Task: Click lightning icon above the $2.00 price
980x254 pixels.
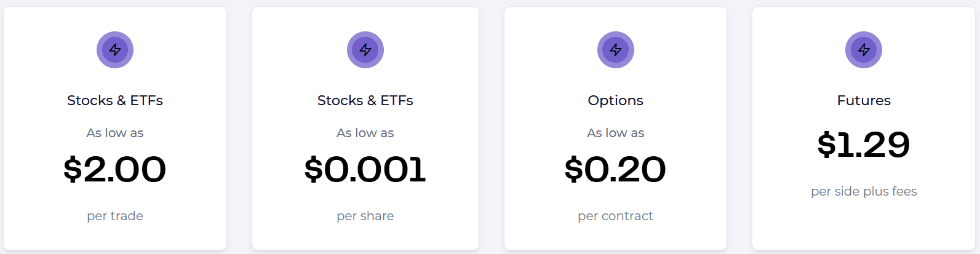Action: (x=115, y=50)
